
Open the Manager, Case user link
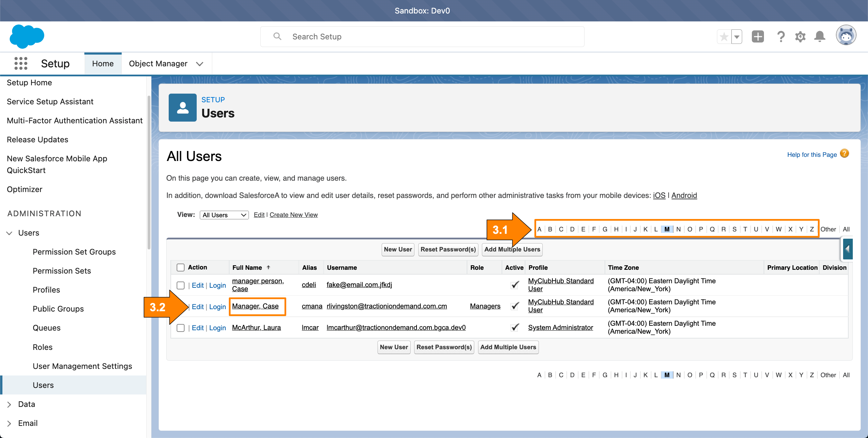click(255, 306)
